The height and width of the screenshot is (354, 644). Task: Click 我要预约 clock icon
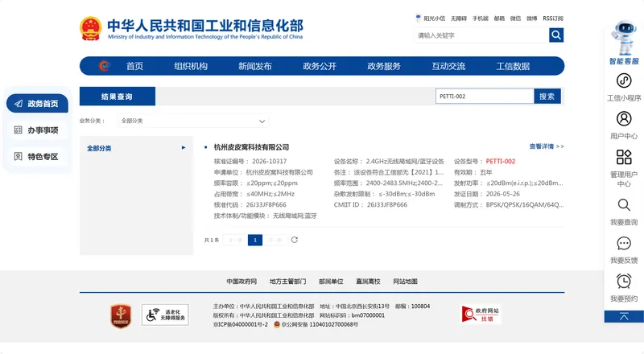click(624, 282)
